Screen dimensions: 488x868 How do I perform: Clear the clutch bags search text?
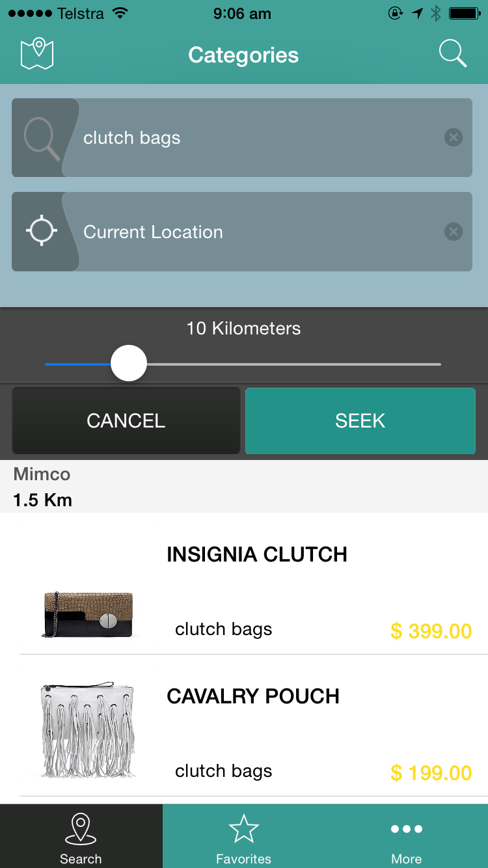(454, 137)
